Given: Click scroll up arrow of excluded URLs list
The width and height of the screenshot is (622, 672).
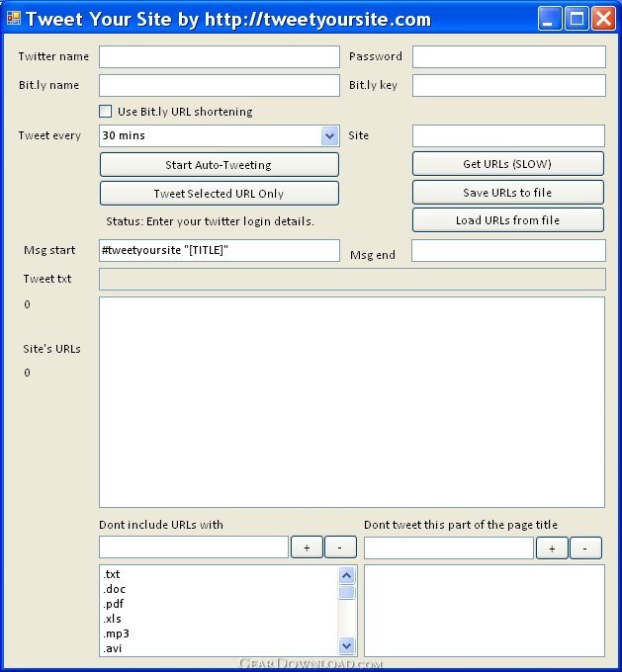Looking at the screenshot, I should (x=347, y=575).
